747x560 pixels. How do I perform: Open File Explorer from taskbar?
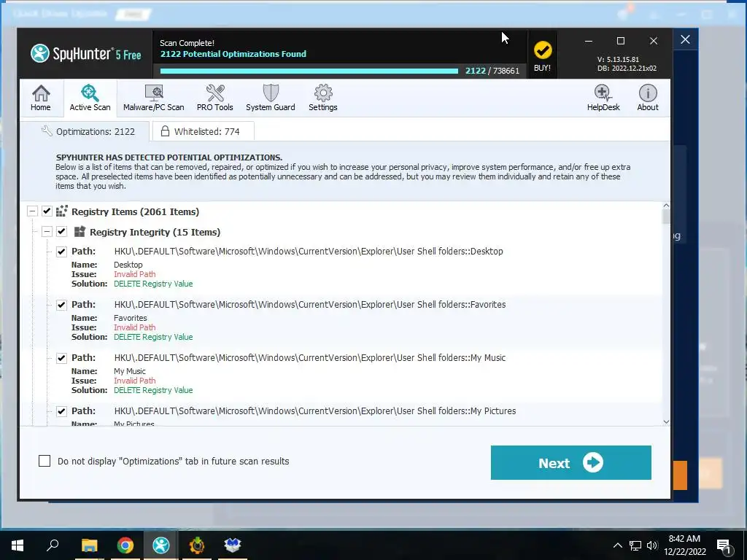click(x=89, y=545)
